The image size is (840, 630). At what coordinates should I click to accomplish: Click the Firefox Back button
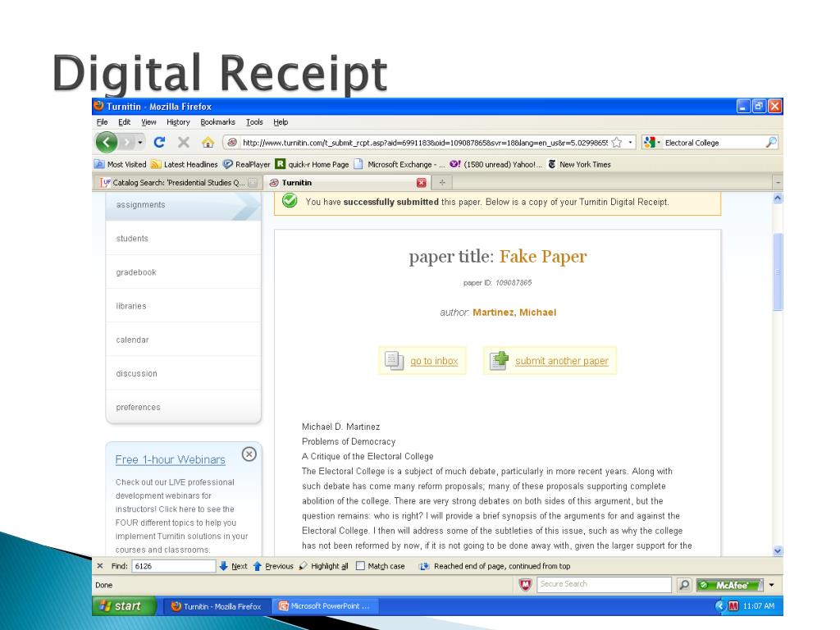(x=107, y=142)
